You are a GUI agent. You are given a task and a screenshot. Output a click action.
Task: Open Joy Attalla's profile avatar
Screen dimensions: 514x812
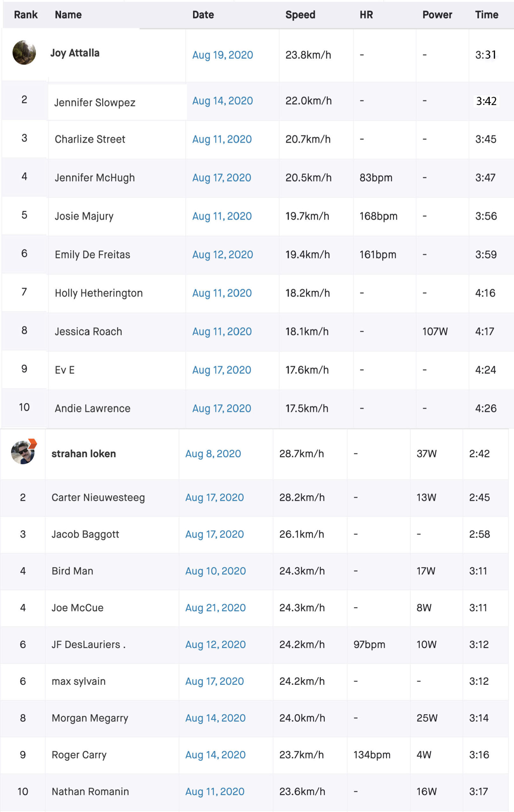[x=24, y=53]
